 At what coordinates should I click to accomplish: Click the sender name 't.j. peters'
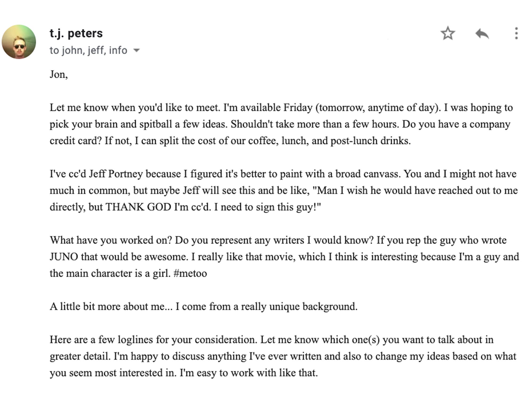click(x=76, y=33)
